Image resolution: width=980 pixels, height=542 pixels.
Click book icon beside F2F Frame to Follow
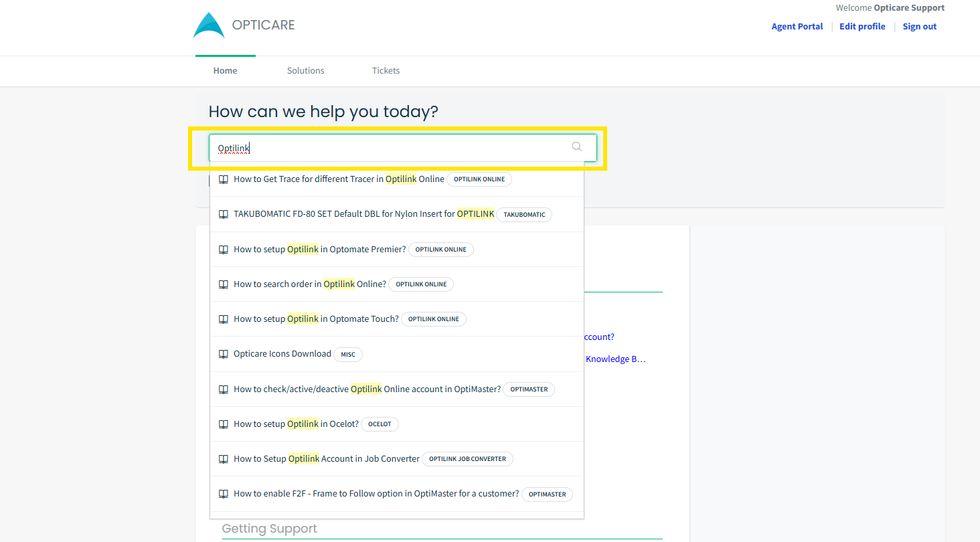tap(224, 494)
